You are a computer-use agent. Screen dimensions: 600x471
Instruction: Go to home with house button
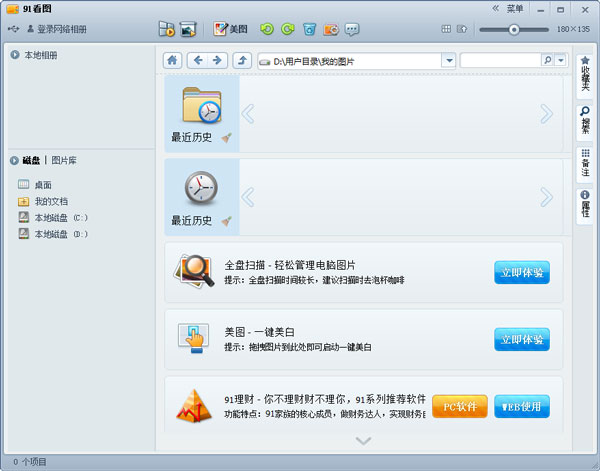[173, 60]
